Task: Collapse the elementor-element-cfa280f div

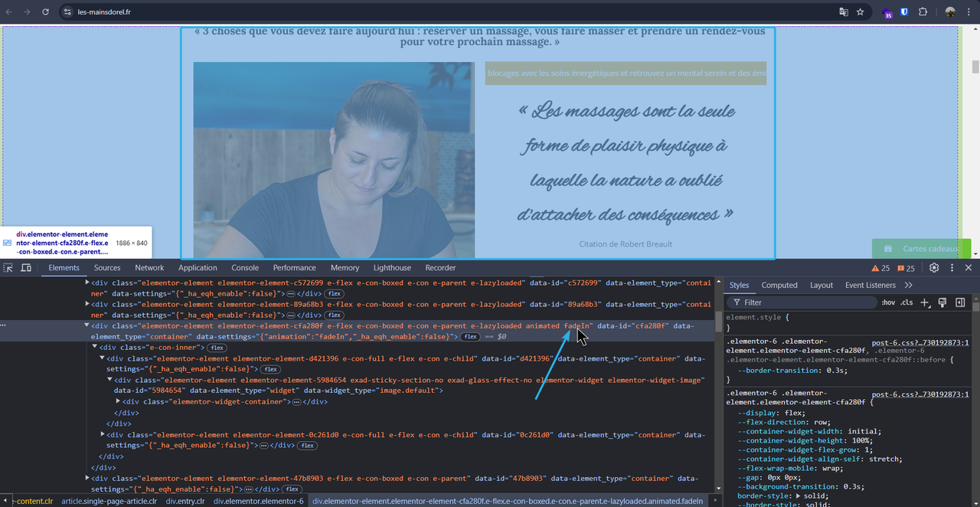Action: point(87,325)
